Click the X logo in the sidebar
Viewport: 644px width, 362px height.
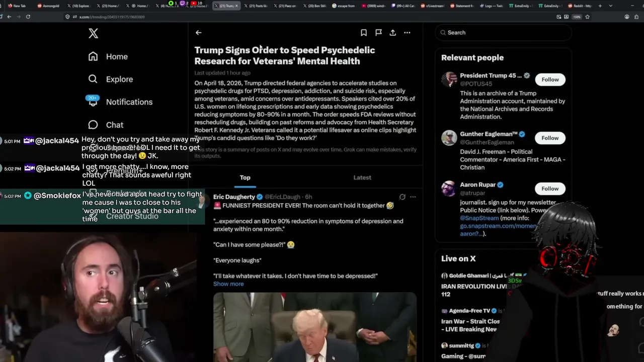pos(94,34)
